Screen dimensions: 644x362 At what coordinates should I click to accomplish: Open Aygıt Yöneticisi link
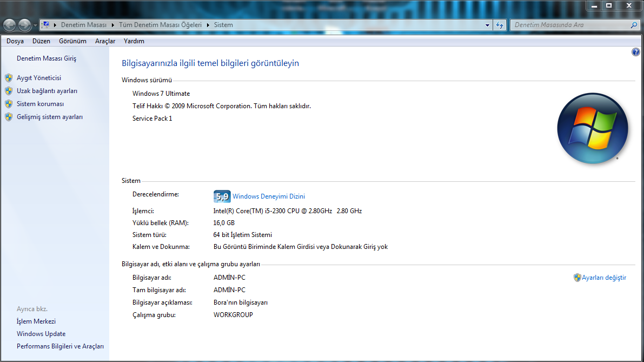(39, 78)
